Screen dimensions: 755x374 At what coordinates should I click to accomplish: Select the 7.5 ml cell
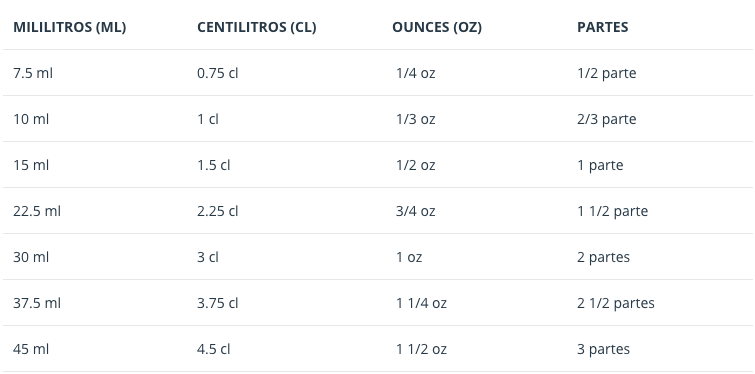33,73
